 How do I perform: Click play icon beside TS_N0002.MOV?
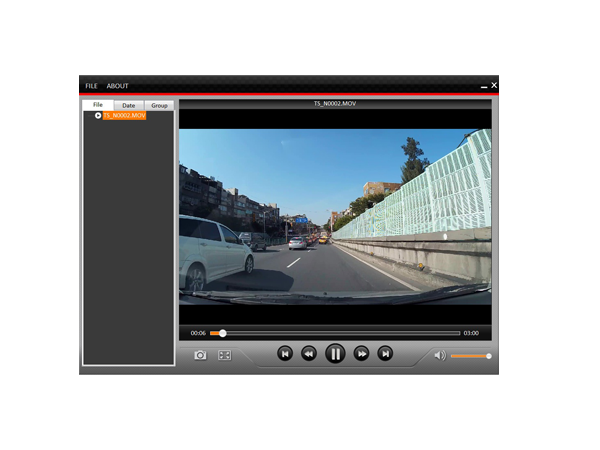coord(98,116)
